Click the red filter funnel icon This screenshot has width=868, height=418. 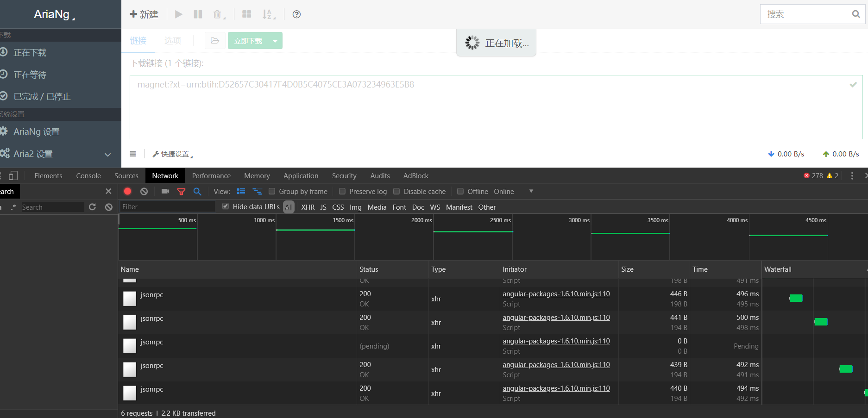pos(181,191)
